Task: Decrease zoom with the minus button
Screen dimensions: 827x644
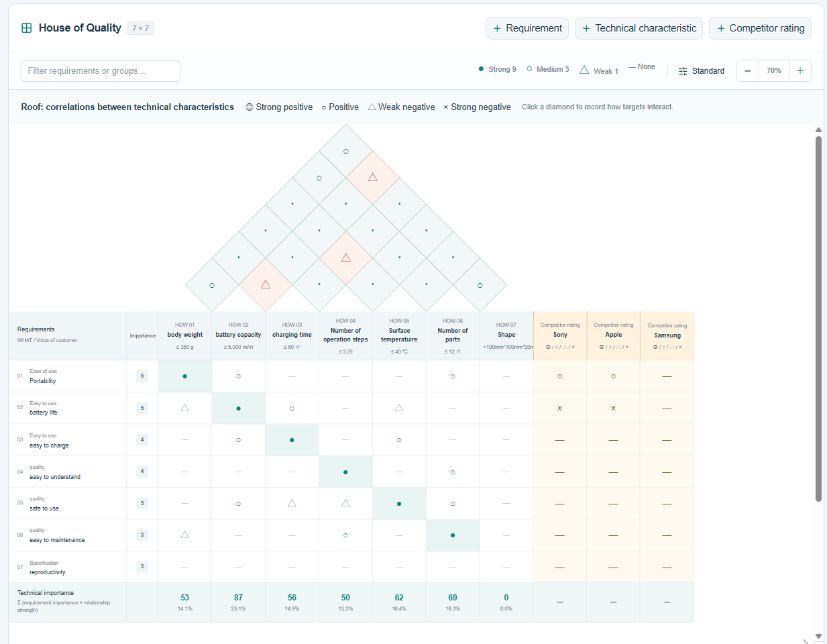Action: (x=748, y=71)
